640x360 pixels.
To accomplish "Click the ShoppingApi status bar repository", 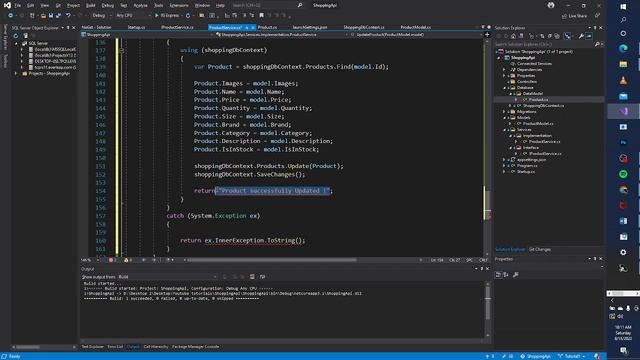I will [536, 356].
